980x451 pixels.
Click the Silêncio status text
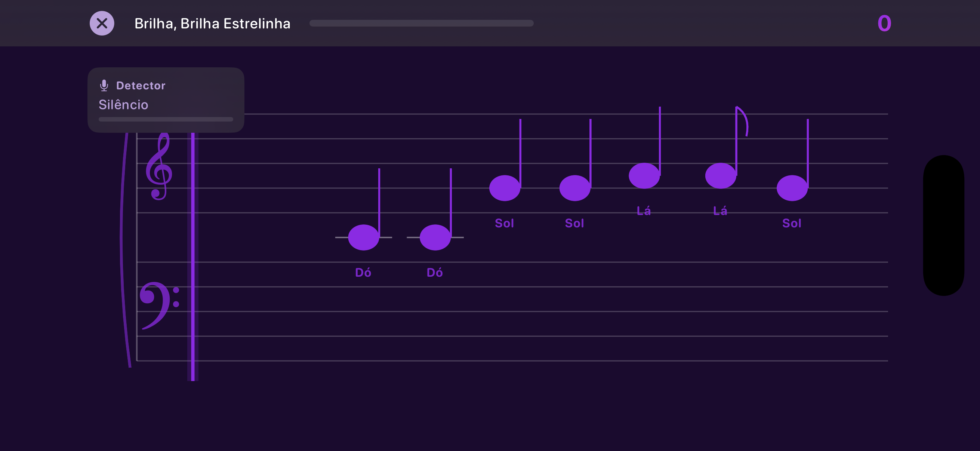click(x=123, y=105)
